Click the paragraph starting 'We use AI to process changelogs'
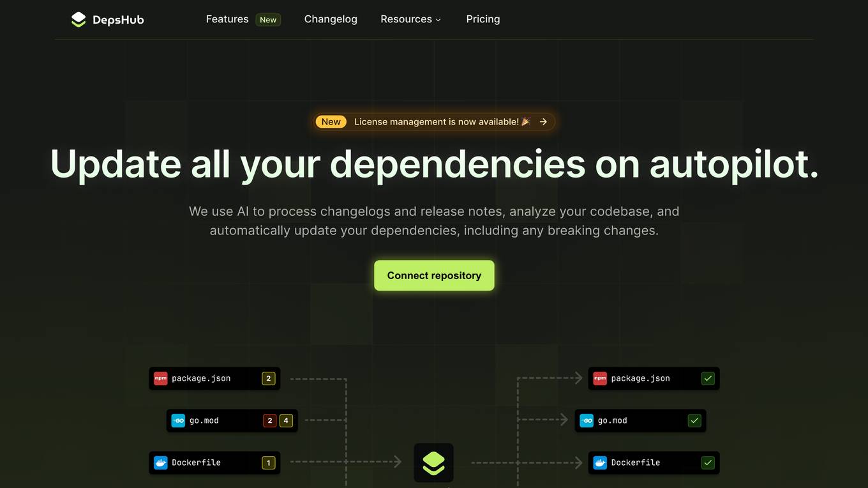 click(x=434, y=220)
